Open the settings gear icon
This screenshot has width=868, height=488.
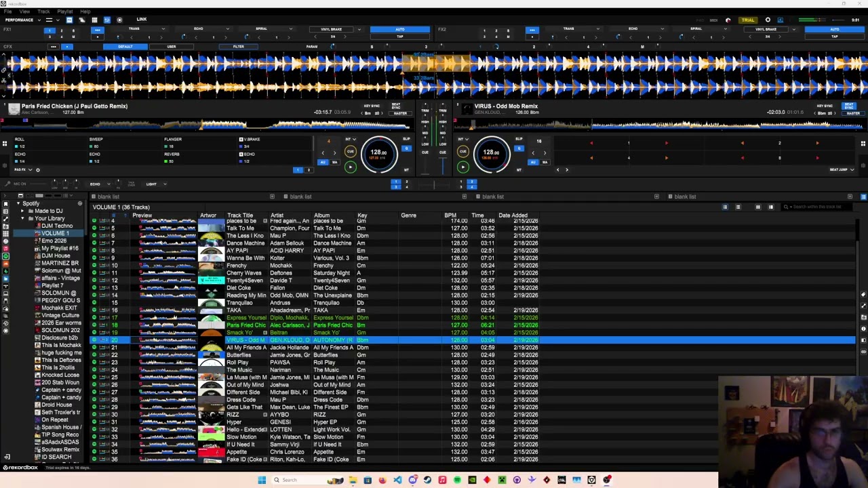tap(768, 20)
